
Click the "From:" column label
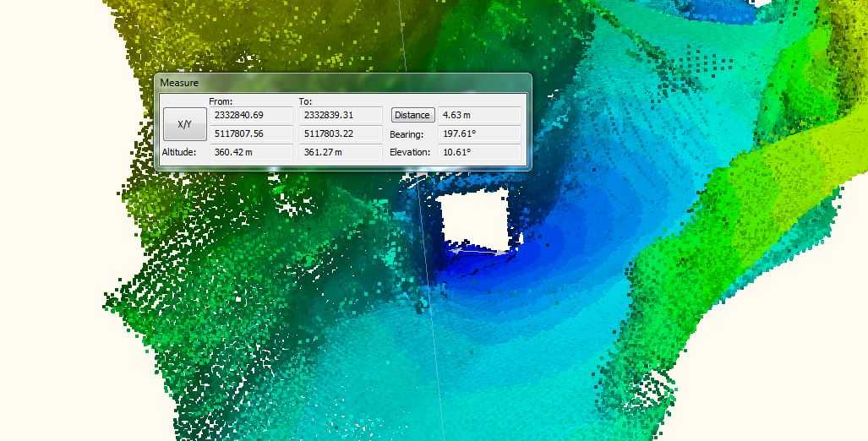(221, 101)
